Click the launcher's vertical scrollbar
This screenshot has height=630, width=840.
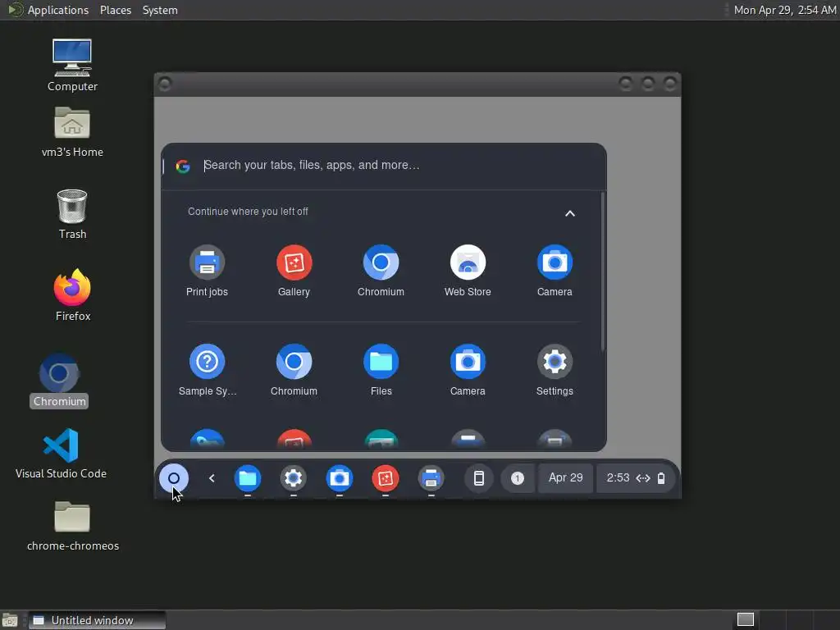(x=603, y=271)
